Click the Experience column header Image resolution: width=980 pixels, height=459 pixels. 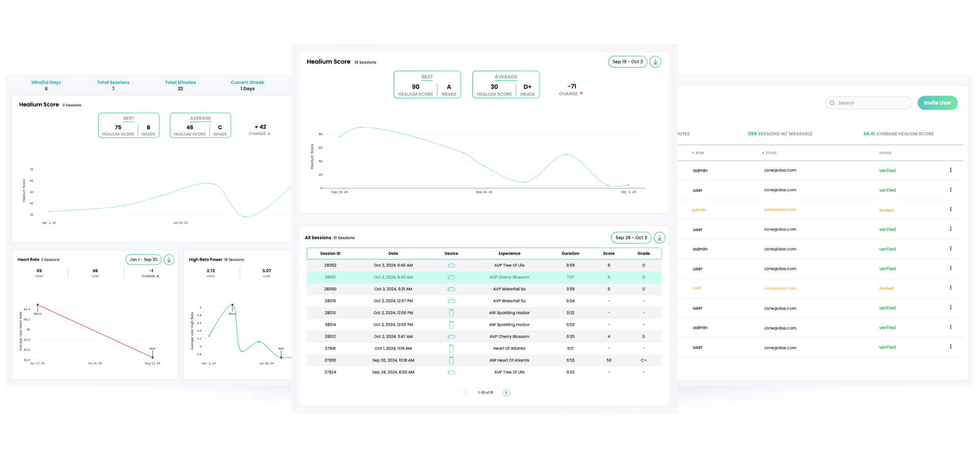tap(509, 253)
